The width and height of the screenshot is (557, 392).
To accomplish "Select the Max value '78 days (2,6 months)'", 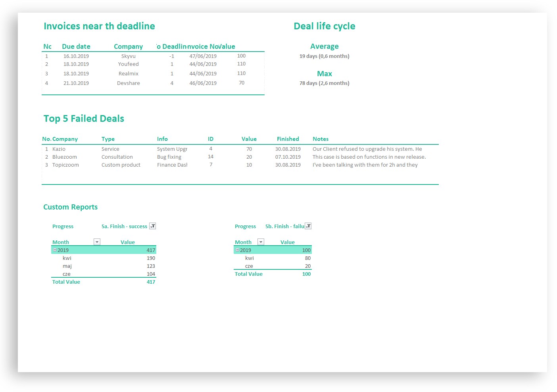I will click(x=325, y=83).
